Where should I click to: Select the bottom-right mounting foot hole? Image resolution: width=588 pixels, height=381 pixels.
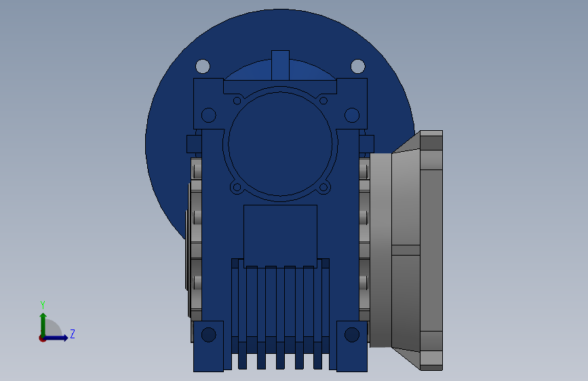(x=352, y=335)
